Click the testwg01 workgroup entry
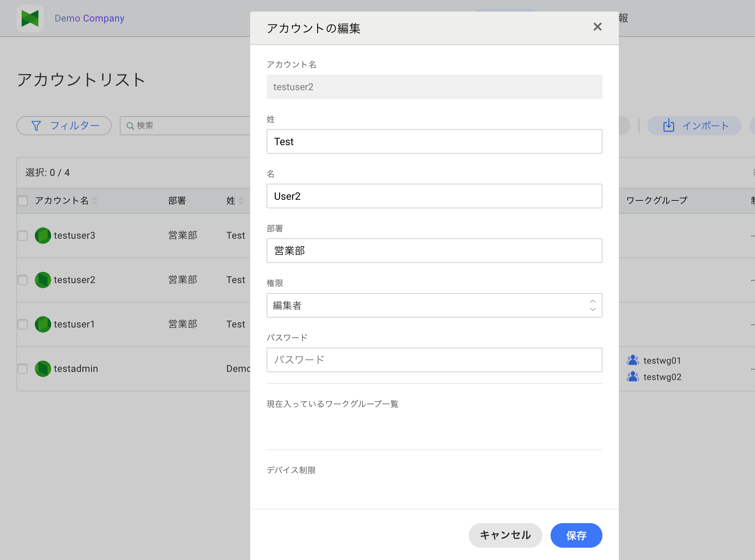 click(x=654, y=361)
